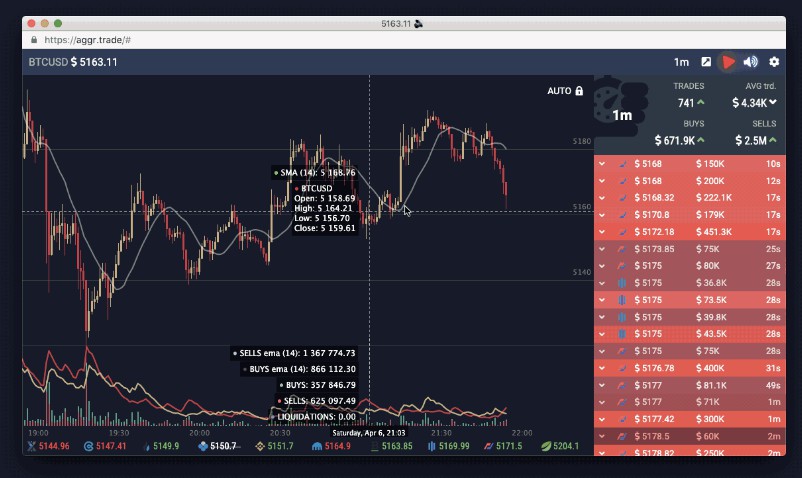The image size is (802, 478).
Task: Click the $5147.41 exchange icon in bottom bar
Action: [88, 445]
